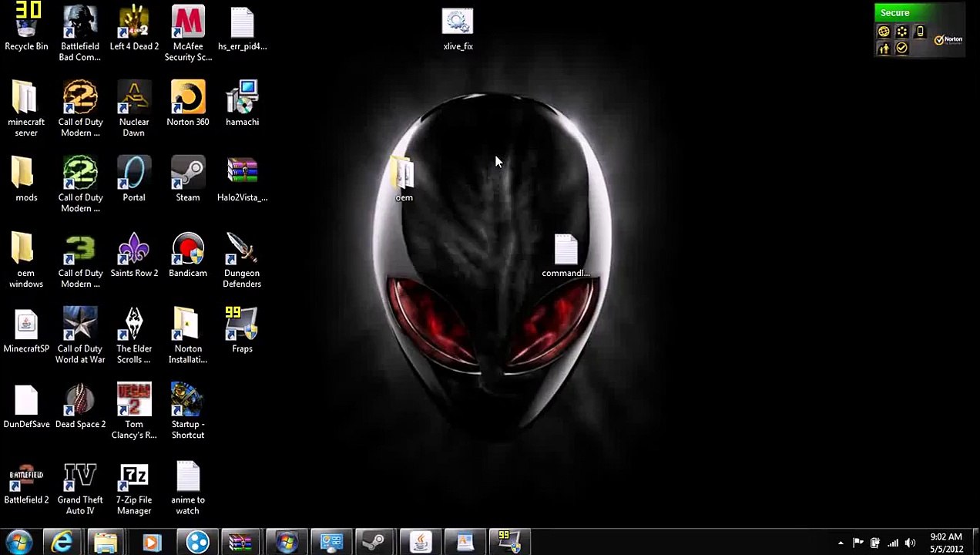Show hidden system tray icons
This screenshot has width=980, height=555.
(x=841, y=543)
